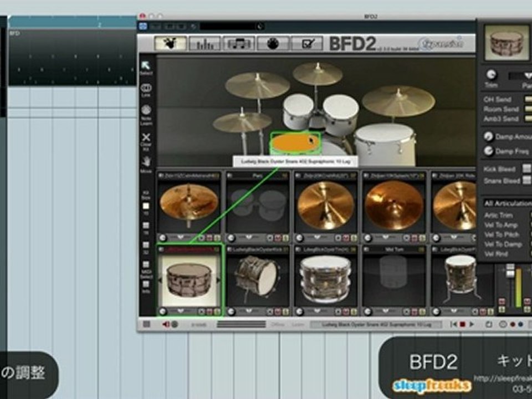532x399 pixels.
Task: Open the All Articulations dropdown
Action: tap(507, 203)
